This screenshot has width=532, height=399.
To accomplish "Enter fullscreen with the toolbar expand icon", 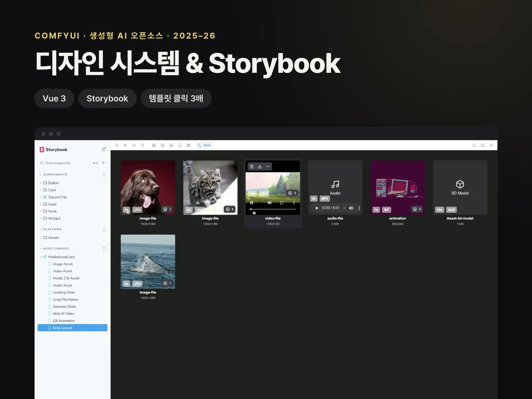I will pos(474,145).
